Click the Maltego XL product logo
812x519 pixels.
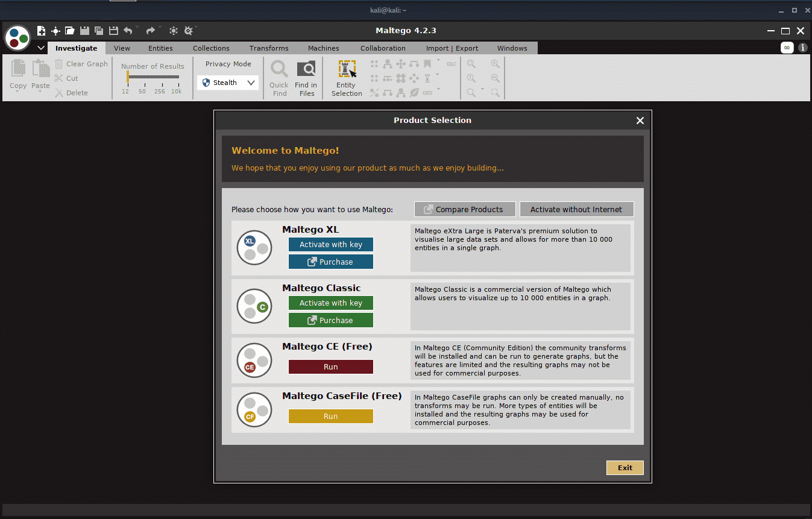click(x=254, y=247)
